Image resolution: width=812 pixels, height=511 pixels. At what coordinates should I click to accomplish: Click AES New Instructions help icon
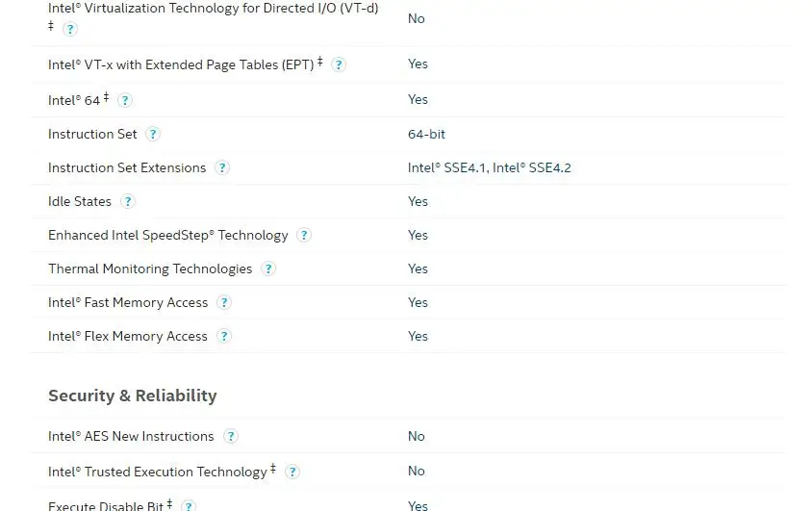[x=230, y=436]
